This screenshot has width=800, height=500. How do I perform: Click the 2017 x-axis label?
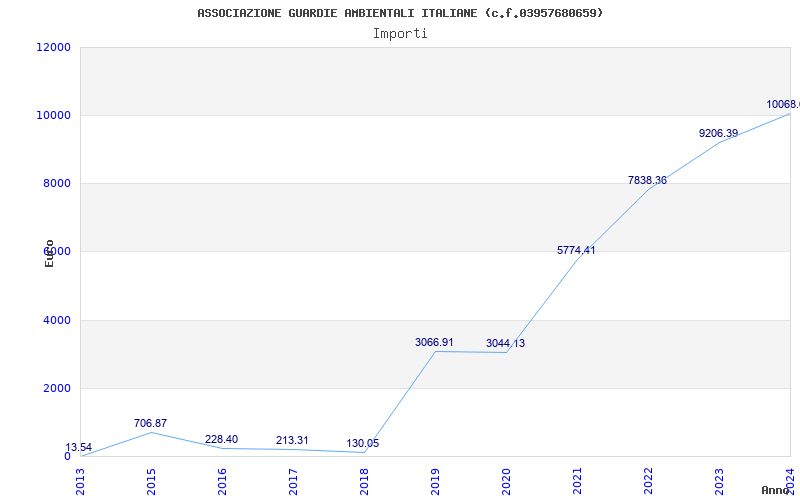pos(293,481)
